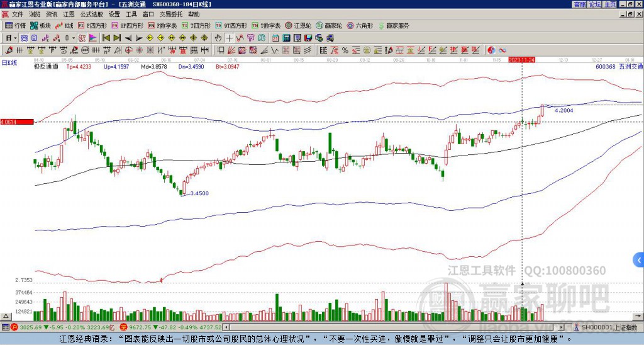Open the 行情 quotes view
The height and width of the screenshot is (345, 644).
15,25
